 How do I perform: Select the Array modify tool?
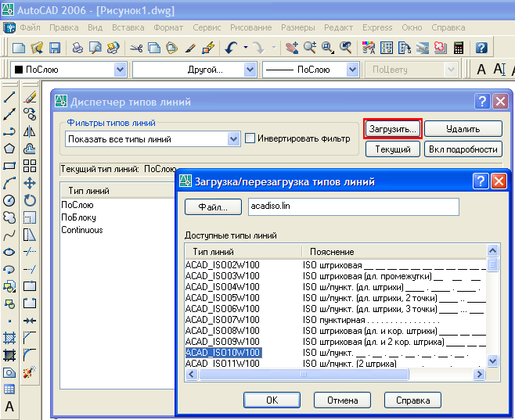pyautogui.click(x=30, y=166)
